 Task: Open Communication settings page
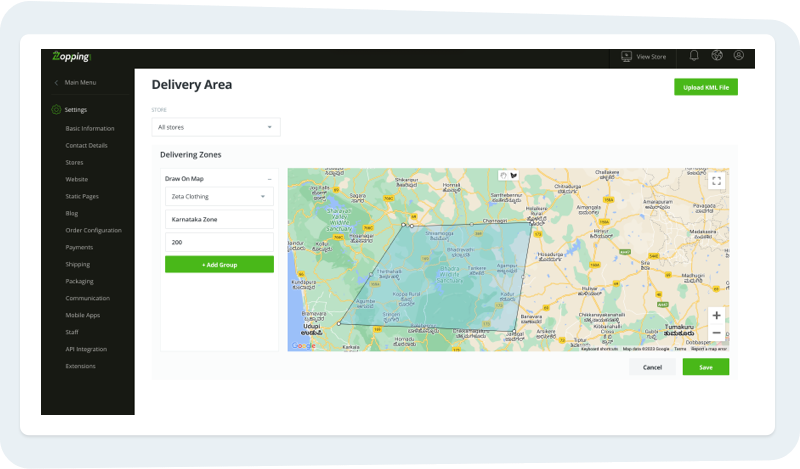coord(87,298)
